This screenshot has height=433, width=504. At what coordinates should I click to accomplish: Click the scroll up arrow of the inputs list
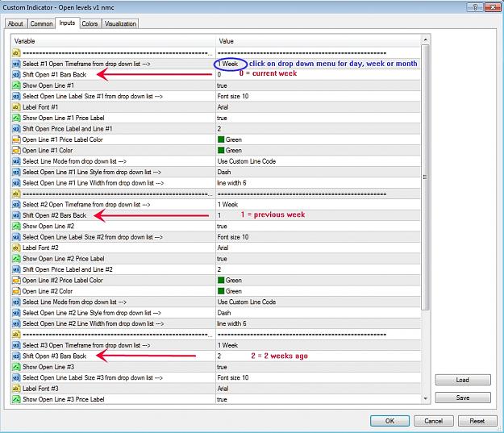[x=425, y=40]
